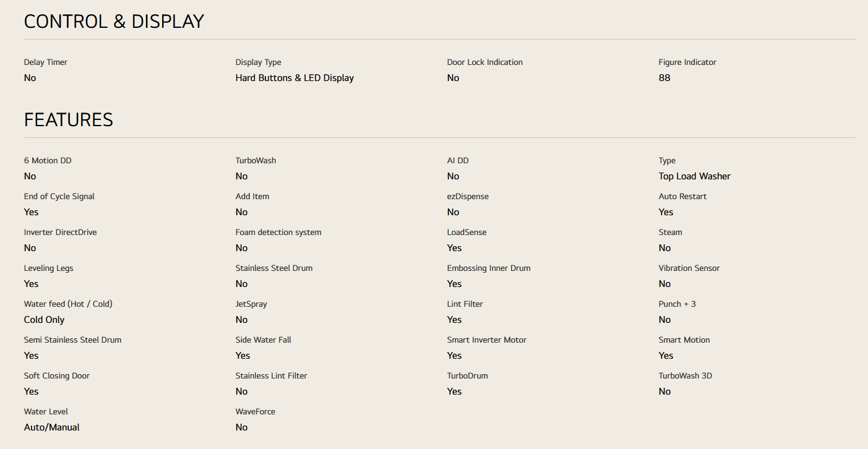Click the FEATURES section heading
The height and width of the screenshot is (449, 868).
69,120
